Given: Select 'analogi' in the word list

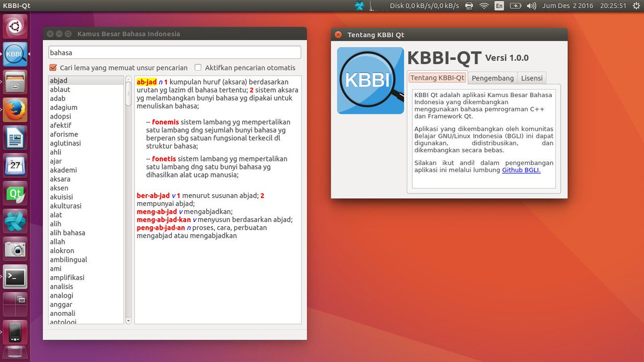Looking at the screenshot, I should (x=86, y=295).
